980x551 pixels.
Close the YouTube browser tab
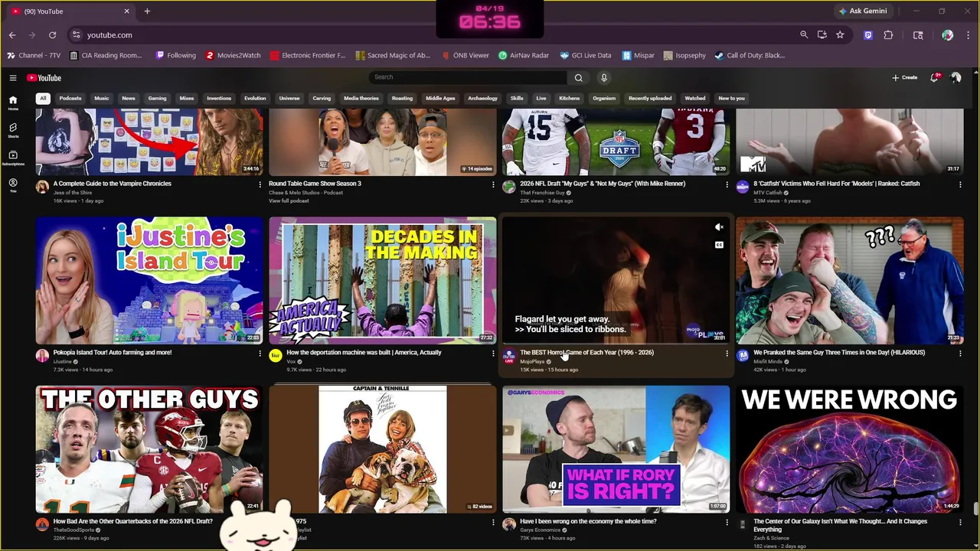127,11
